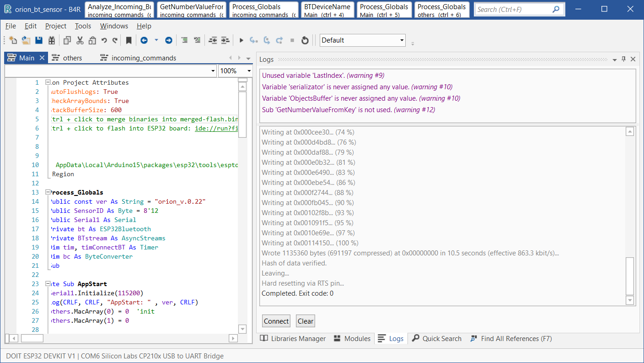The width and height of the screenshot is (644, 363).
Task: Pin the Logs panel with the pushpin
Action: click(623, 59)
